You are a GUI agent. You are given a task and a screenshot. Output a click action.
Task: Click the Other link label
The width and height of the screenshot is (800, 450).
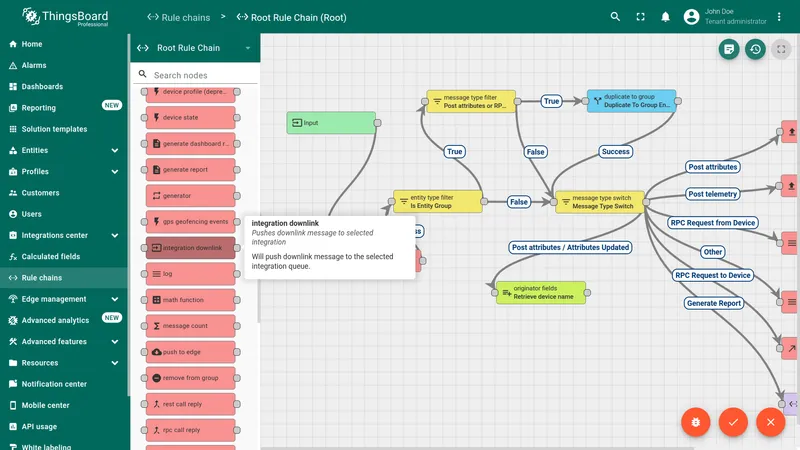click(x=713, y=252)
